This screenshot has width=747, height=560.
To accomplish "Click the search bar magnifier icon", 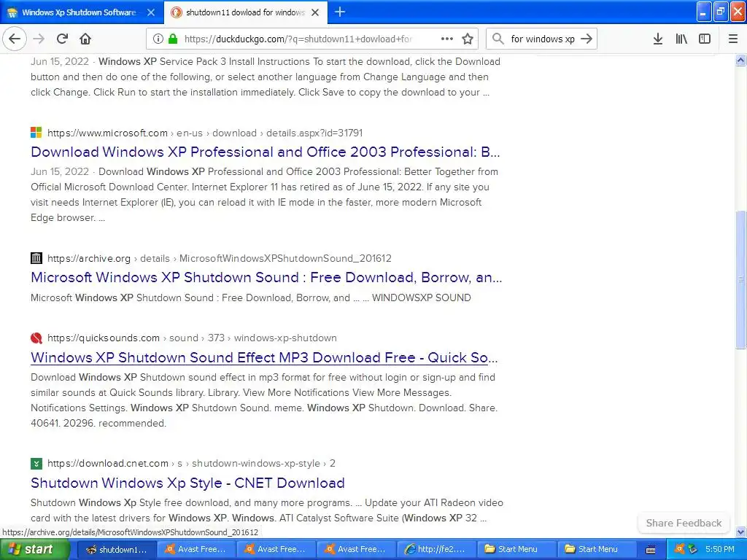I will (498, 39).
